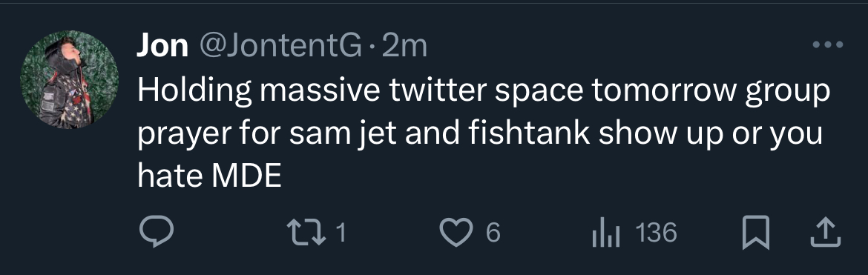The image size is (868, 275).
Task: Like the tweet with the heart icon
Action: (x=456, y=233)
